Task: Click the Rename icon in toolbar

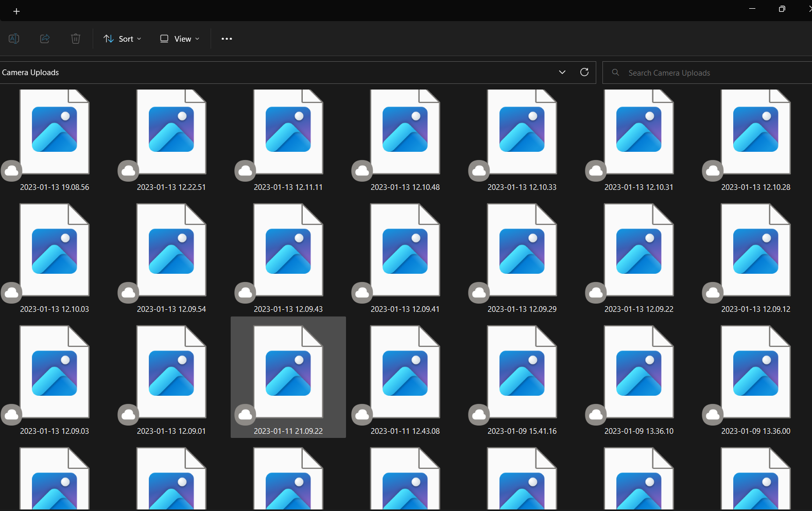Action: pos(14,39)
